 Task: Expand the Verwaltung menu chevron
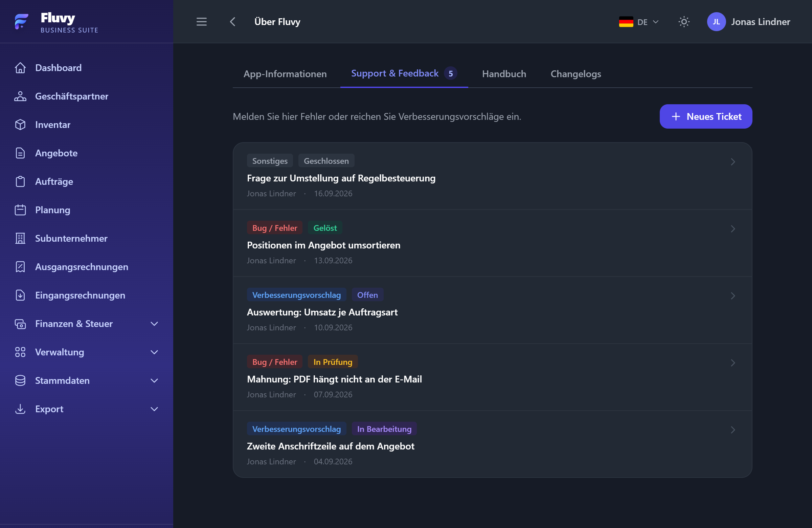pos(154,352)
